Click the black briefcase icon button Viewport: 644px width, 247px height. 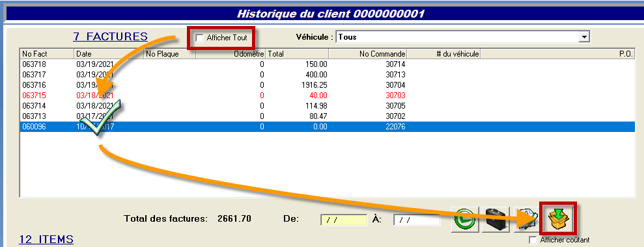coord(496,219)
